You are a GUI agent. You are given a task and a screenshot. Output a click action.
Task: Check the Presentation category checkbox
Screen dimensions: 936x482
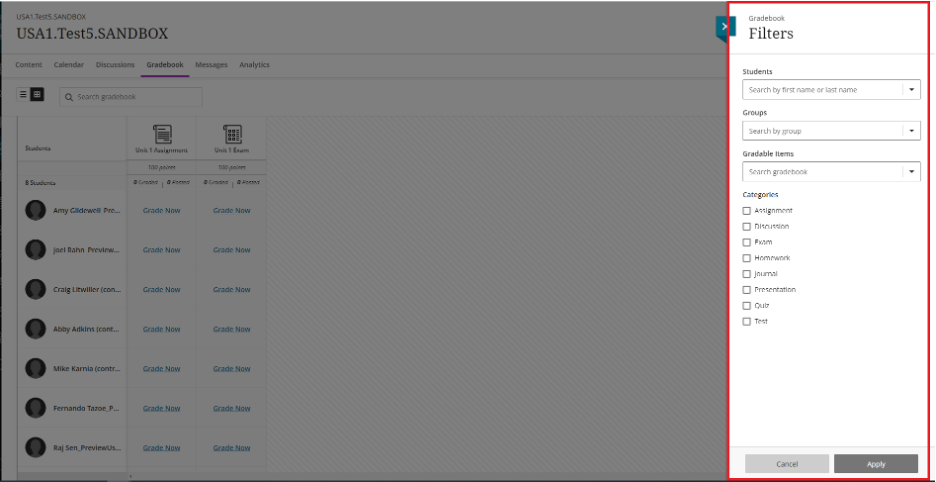(746, 290)
